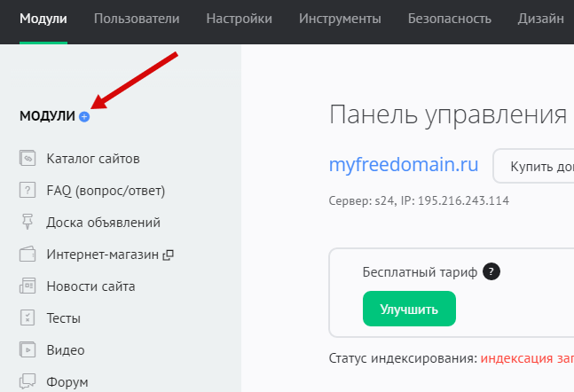Click the Доска объявлений pin icon
The width and height of the screenshot is (574, 392).
coord(27,222)
